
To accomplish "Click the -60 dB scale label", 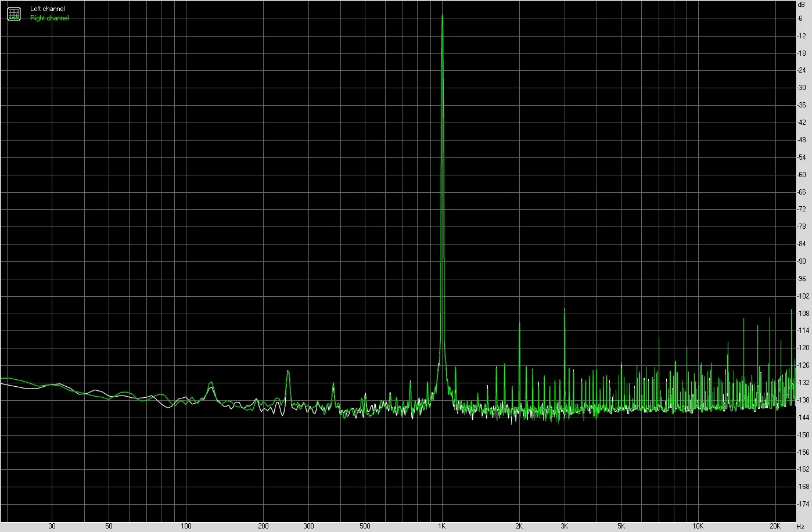I will (802, 175).
